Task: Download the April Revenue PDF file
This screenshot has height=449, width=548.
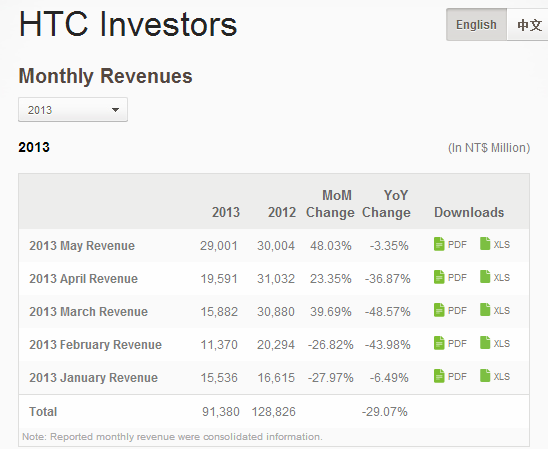Action: coord(450,277)
